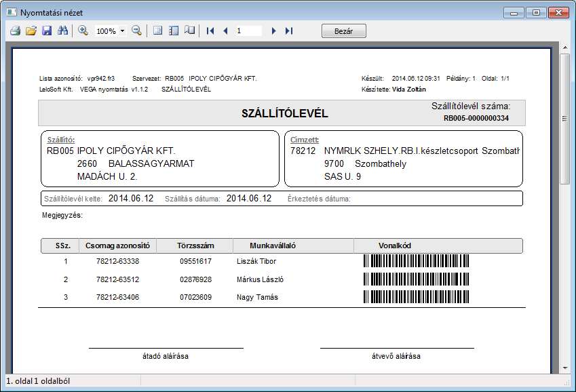The width and height of the screenshot is (576, 392).
Task: Click employee name Liszák Tibor
Action: pos(256,261)
